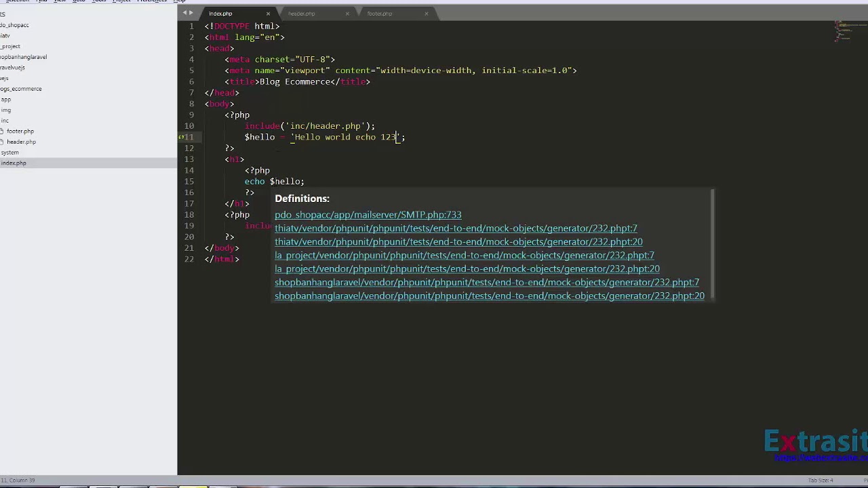Click line number 22 in the gutter

click(x=189, y=259)
